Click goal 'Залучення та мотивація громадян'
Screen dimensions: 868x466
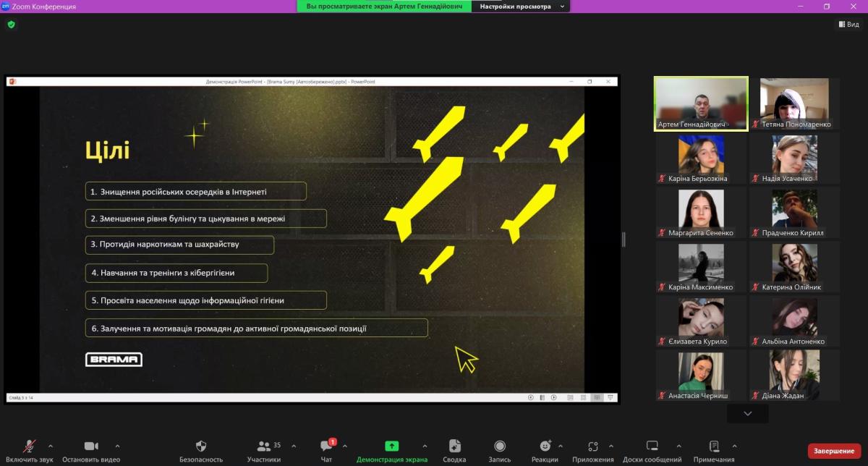[257, 328]
